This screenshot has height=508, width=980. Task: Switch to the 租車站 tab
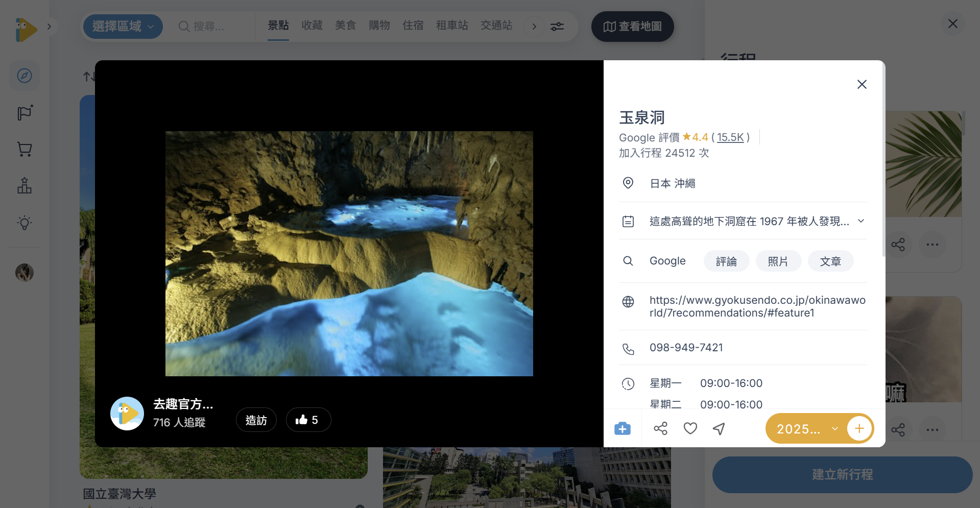point(452,26)
